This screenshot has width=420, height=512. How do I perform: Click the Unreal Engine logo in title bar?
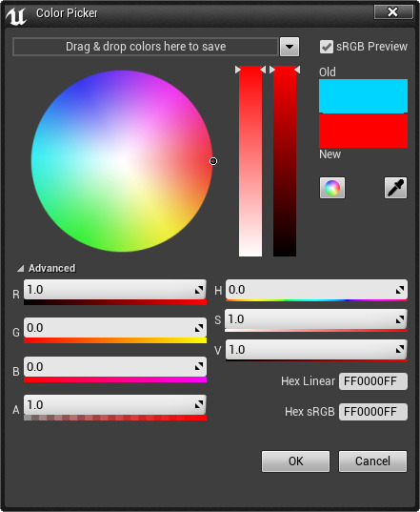(16, 15)
